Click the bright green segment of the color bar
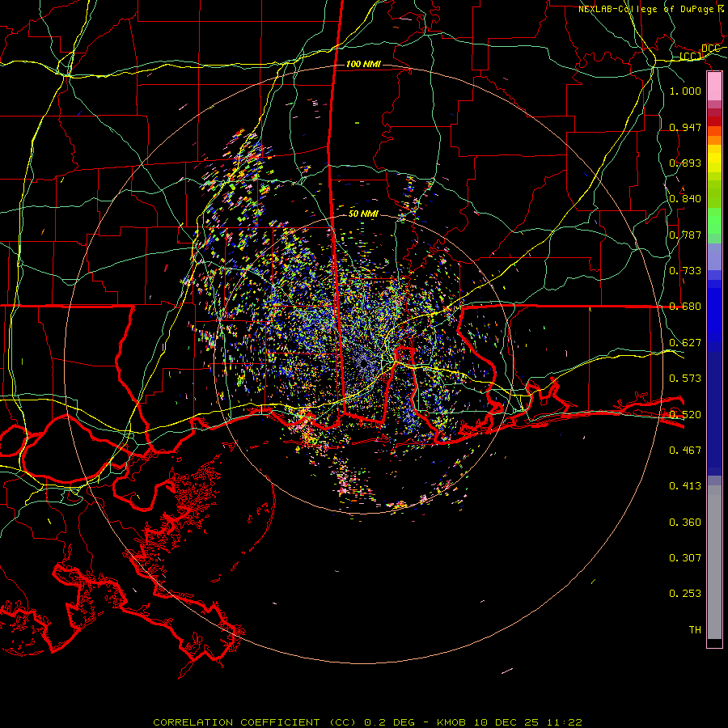Screen dimensions: 728x728 (714, 221)
